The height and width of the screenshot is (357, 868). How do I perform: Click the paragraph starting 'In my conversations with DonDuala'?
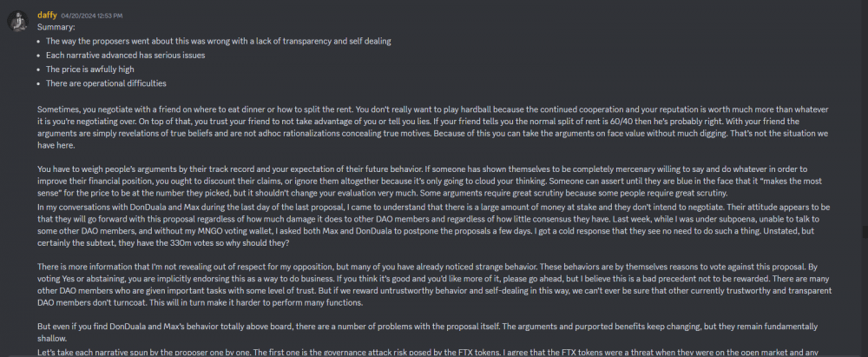tap(434, 224)
